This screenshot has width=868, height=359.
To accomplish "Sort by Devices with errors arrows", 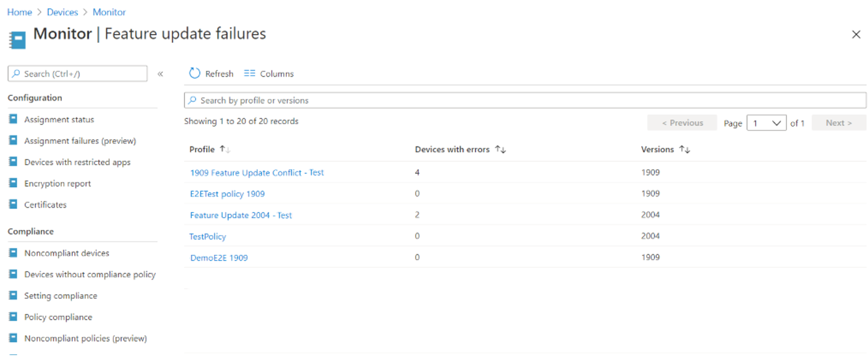I will (500, 149).
